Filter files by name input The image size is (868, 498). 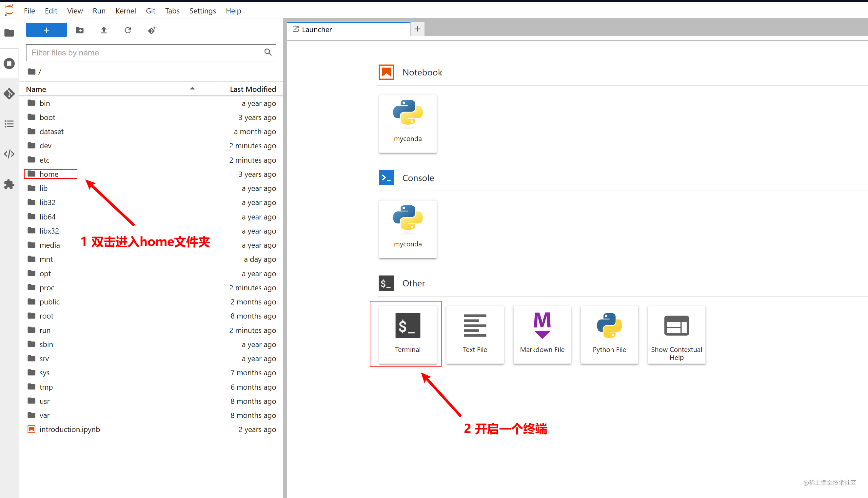[x=147, y=52]
